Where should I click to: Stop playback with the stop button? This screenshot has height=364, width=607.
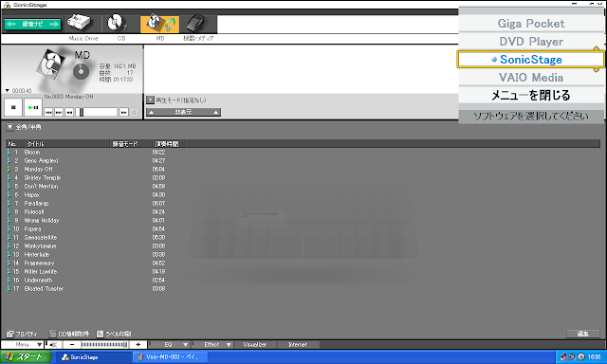13,107
